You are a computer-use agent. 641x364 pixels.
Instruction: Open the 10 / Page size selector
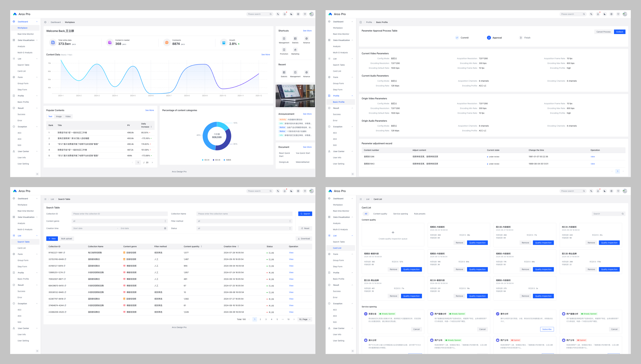pos(304,319)
